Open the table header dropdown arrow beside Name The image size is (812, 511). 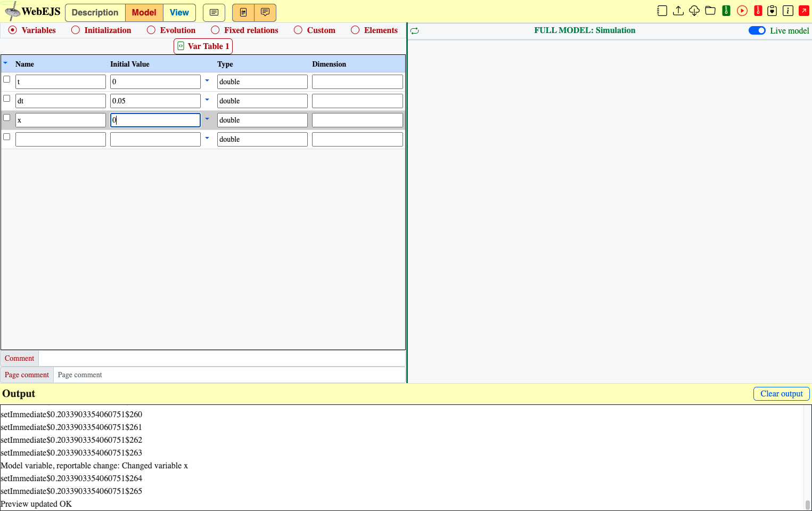(x=5, y=63)
